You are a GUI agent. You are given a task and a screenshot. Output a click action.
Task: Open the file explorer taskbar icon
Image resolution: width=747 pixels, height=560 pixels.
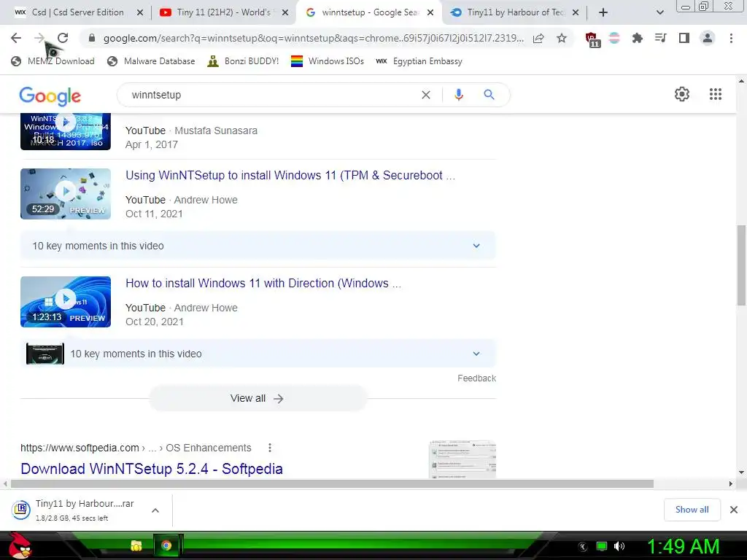tap(136, 545)
